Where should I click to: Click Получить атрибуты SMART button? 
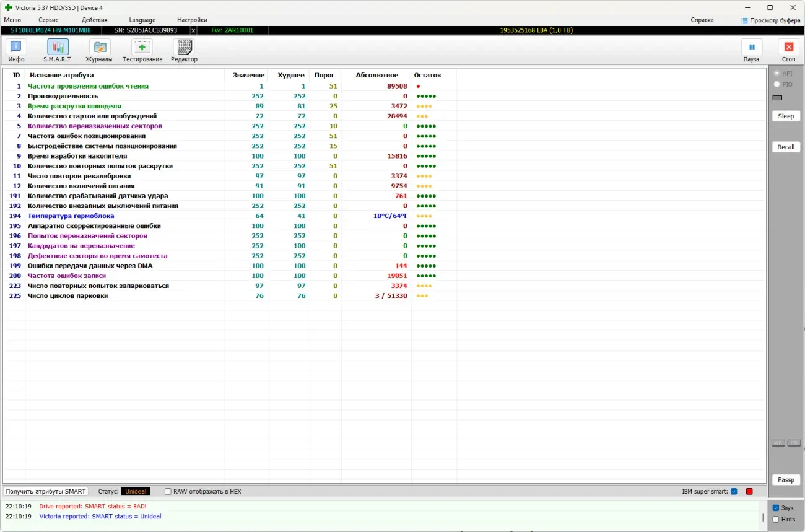46,492
